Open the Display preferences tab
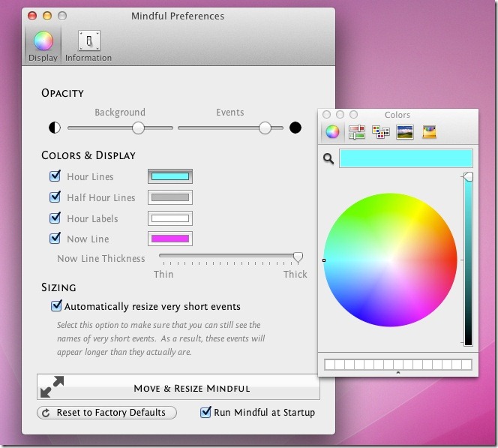This screenshot has height=448, width=498. 43,47
